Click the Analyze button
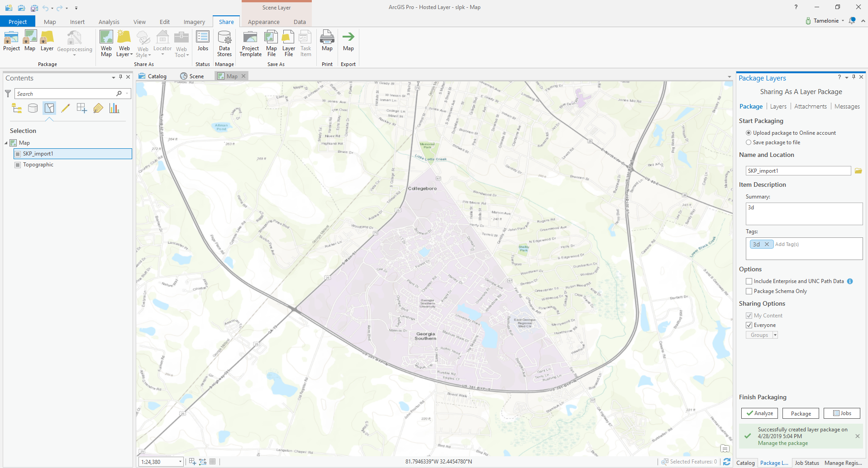 (759, 413)
